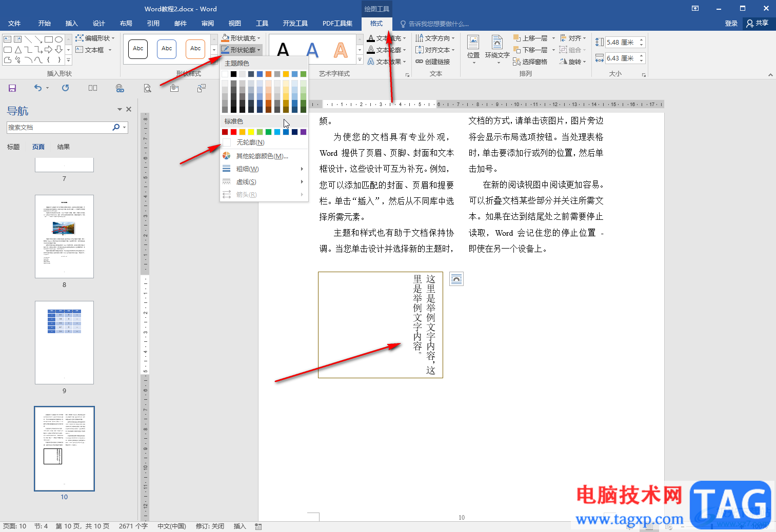This screenshot has height=532, width=776.
Task: Click word count 2671 in status bar
Action: [133, 526]
